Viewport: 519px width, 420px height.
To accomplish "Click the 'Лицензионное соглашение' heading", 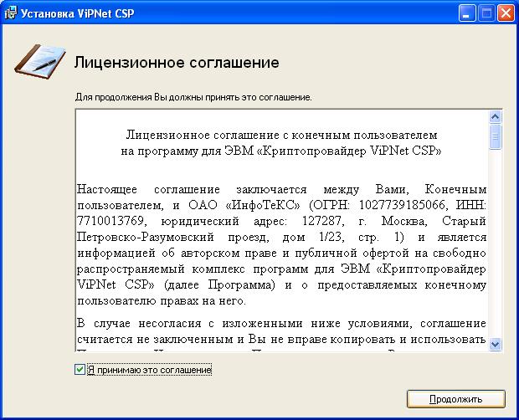I will [177, 63].
